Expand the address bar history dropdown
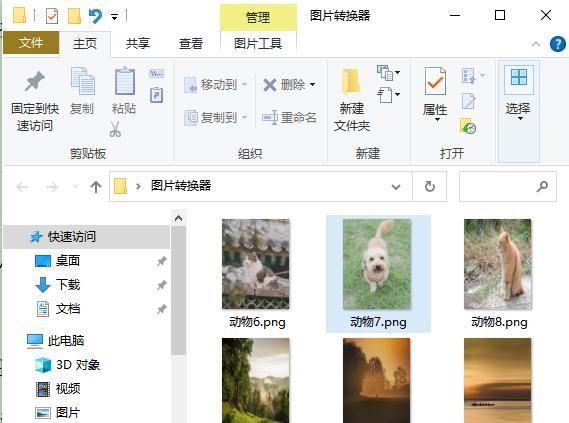Image resolution: width=569 pixels, height=423 pixels. (x=396, y=187)
